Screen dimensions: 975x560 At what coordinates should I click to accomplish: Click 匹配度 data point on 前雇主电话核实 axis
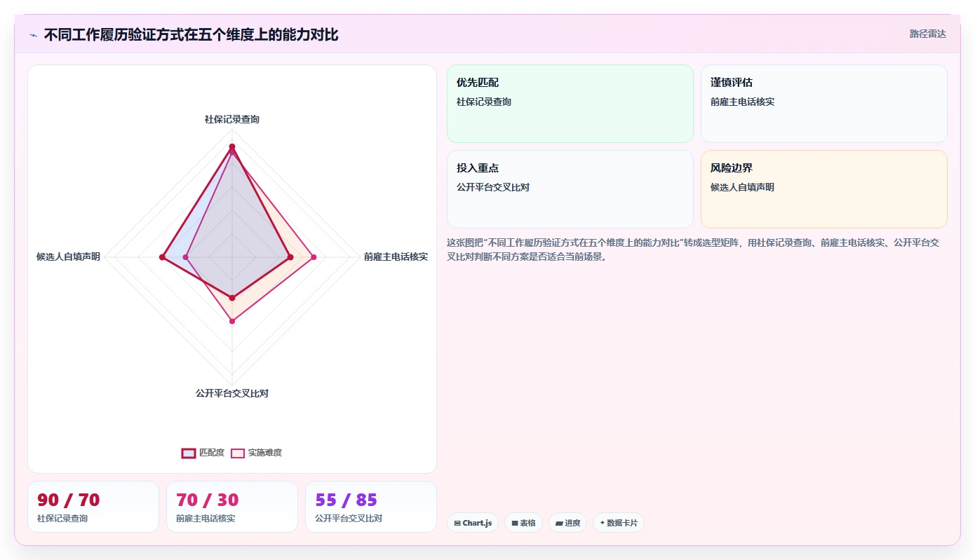pos(290,258)
